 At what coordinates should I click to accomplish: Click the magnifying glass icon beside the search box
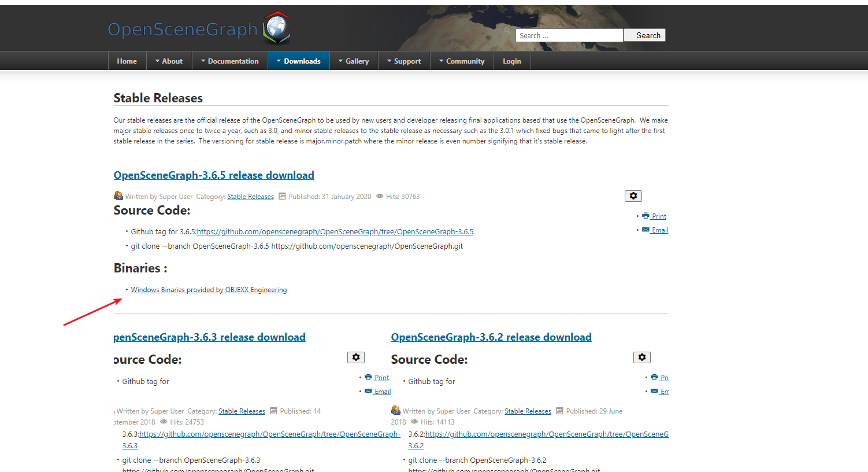pyautogui.click(x=507, y=30)
